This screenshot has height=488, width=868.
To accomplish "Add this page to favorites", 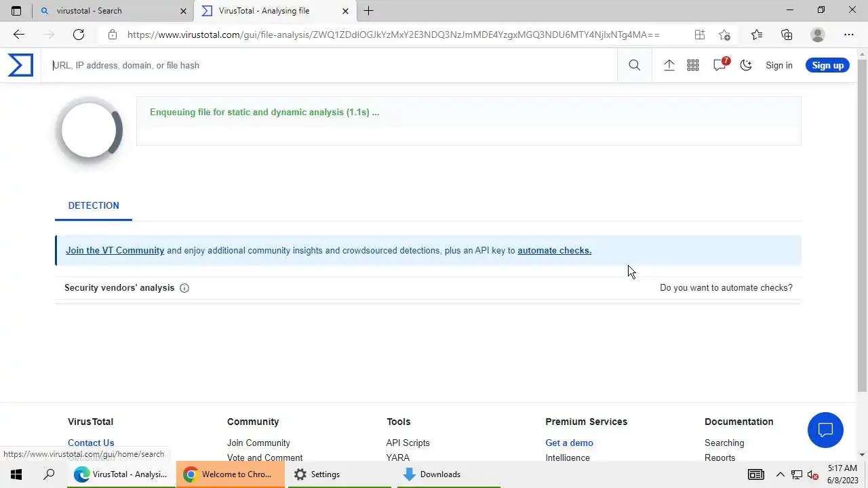I will click(x=724, y=35).
